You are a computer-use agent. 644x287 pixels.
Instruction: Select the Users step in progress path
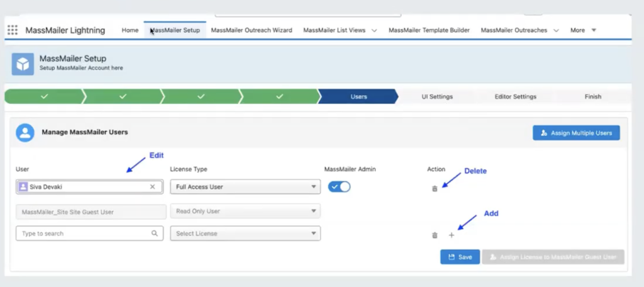pyautogui.click(x=358, y=97)
